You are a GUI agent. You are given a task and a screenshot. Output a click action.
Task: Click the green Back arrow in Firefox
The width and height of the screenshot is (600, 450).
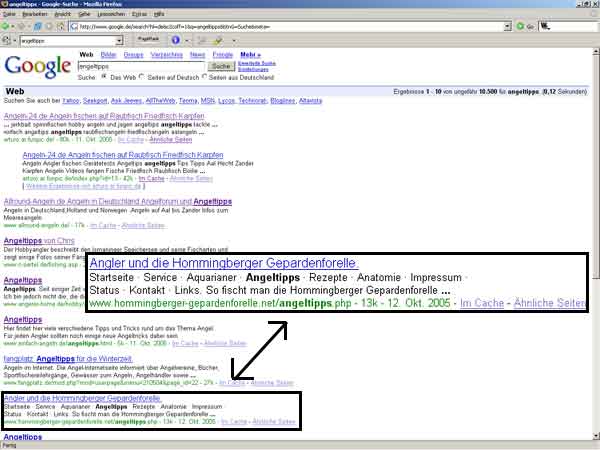5,26
